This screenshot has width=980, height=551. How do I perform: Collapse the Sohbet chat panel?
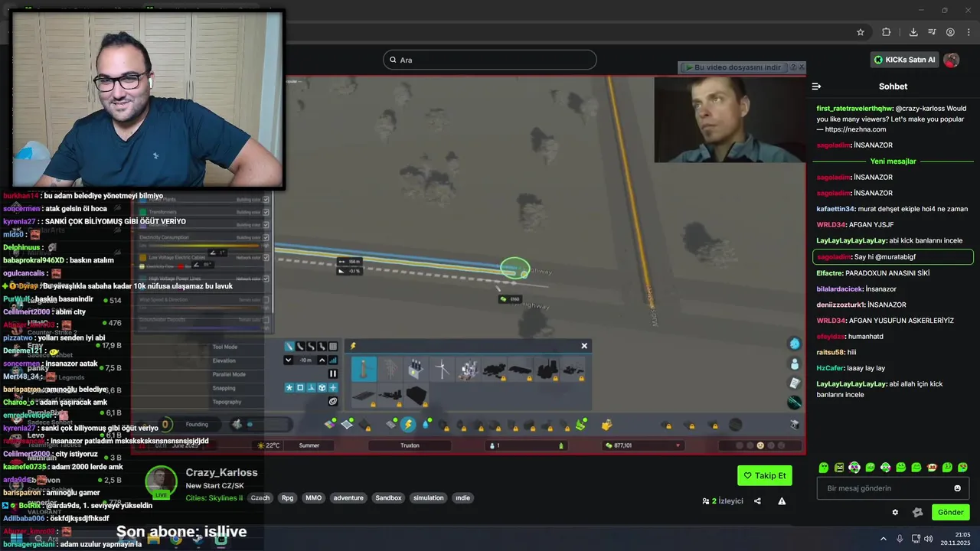(x=816, y=86)
